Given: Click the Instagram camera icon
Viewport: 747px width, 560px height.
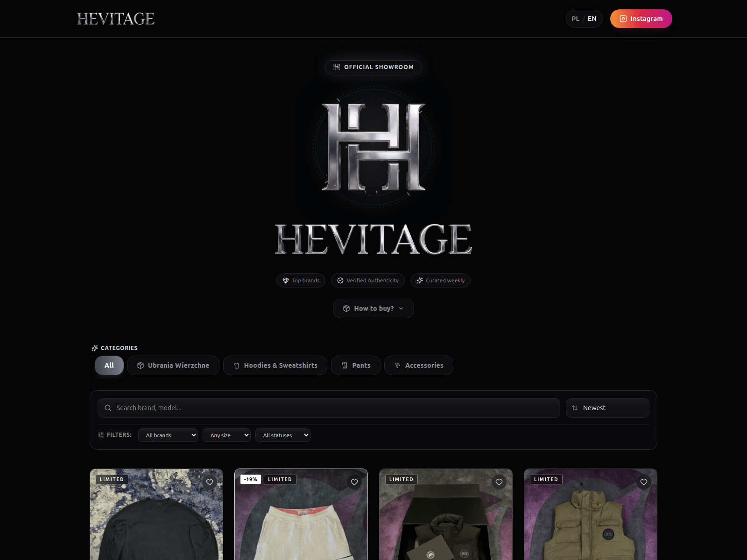Looking at the screenshot, I should tap(623, 19).
